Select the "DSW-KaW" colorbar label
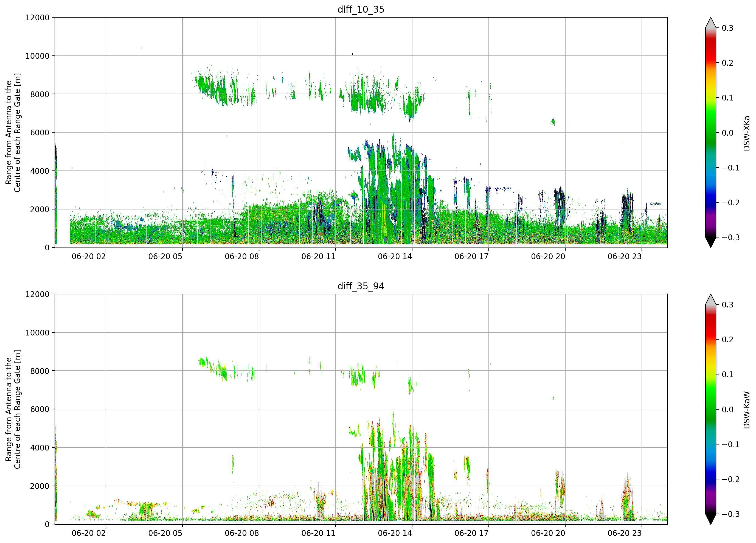 [x=746, y=410]
